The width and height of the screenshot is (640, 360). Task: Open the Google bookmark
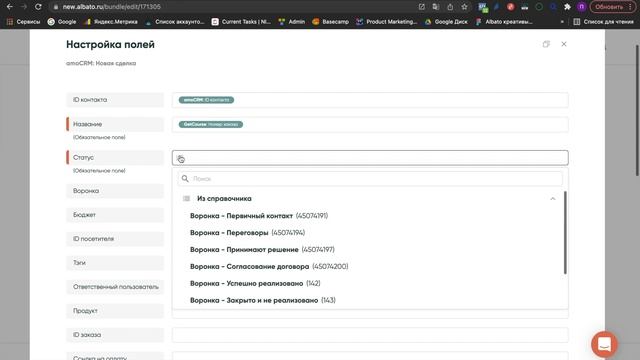pos(62,22)
